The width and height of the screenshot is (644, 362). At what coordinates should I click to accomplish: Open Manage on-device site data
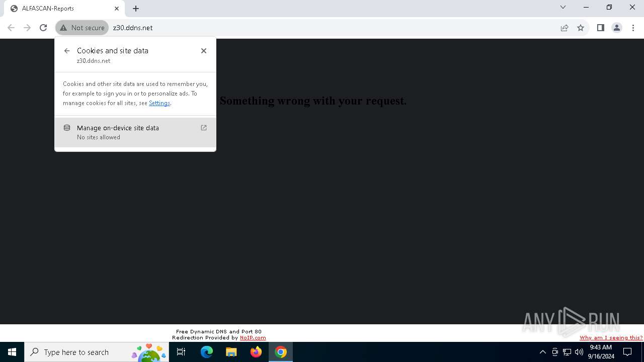coord(135,132)
